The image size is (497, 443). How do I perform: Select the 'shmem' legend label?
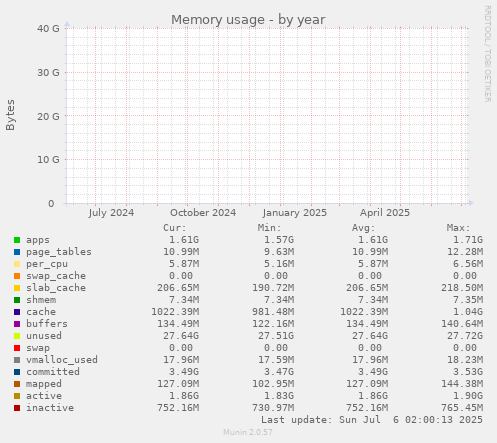tap(41, 300)
